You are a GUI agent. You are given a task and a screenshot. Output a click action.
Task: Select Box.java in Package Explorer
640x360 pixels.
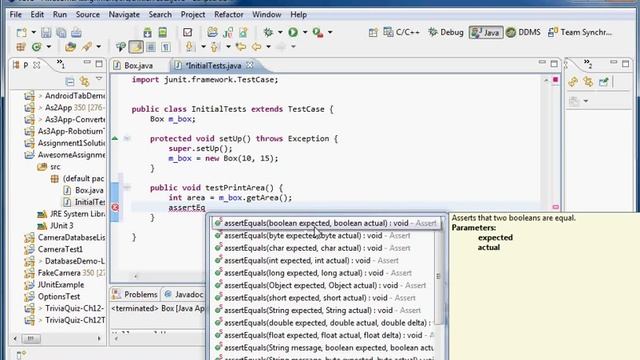click(x=84, y=190)
